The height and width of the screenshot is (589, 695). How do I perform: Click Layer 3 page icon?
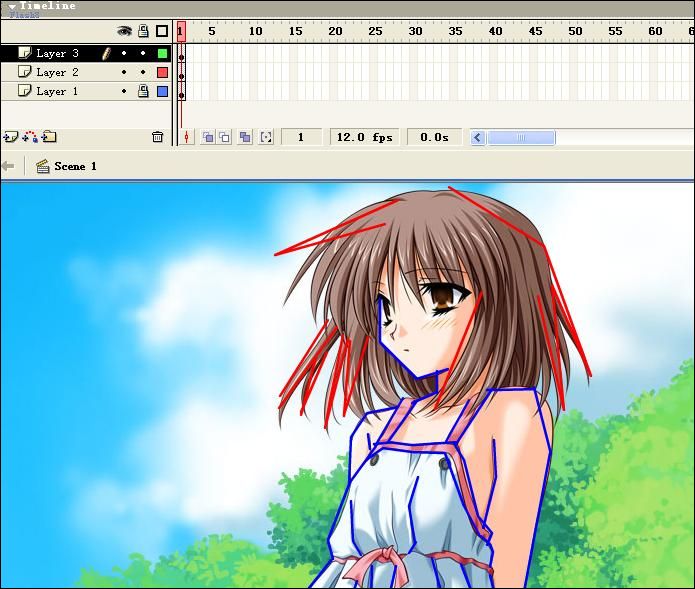25,53
